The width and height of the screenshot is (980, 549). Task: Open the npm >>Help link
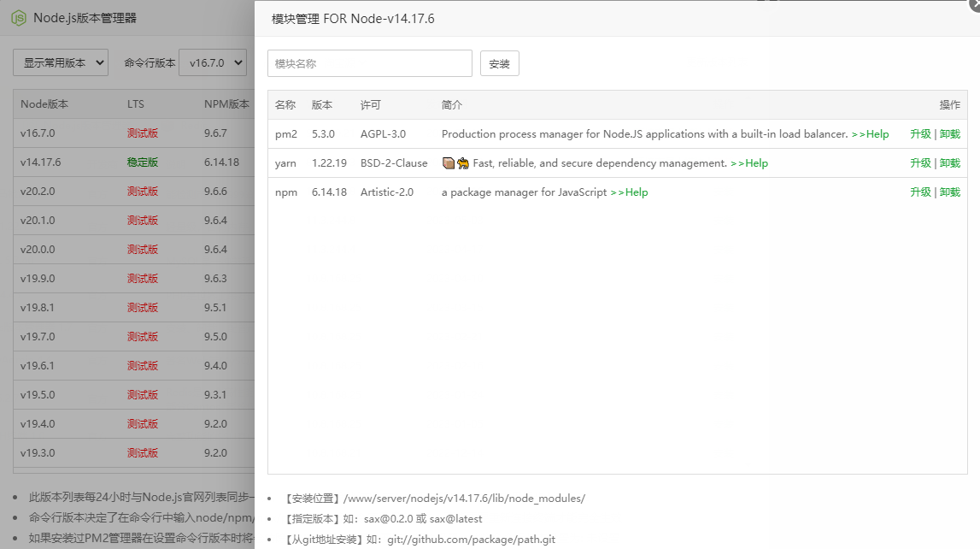click(629, 192)
